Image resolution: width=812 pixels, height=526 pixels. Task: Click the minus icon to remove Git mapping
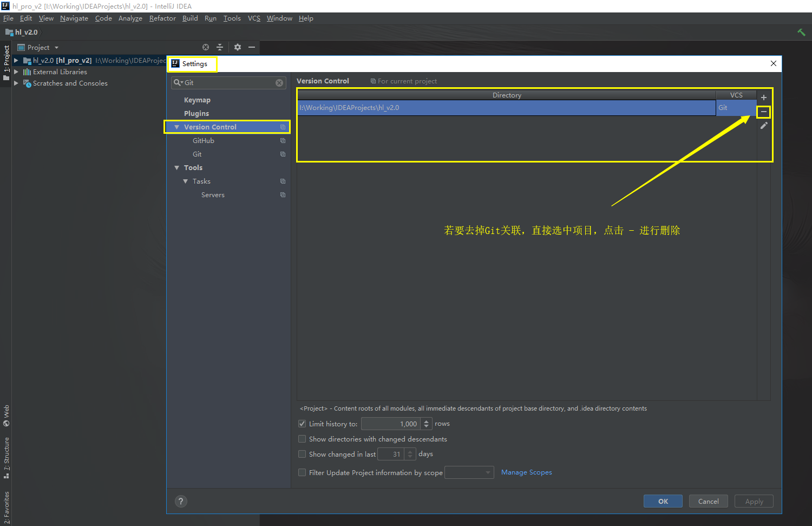click(x=764, y=112)
